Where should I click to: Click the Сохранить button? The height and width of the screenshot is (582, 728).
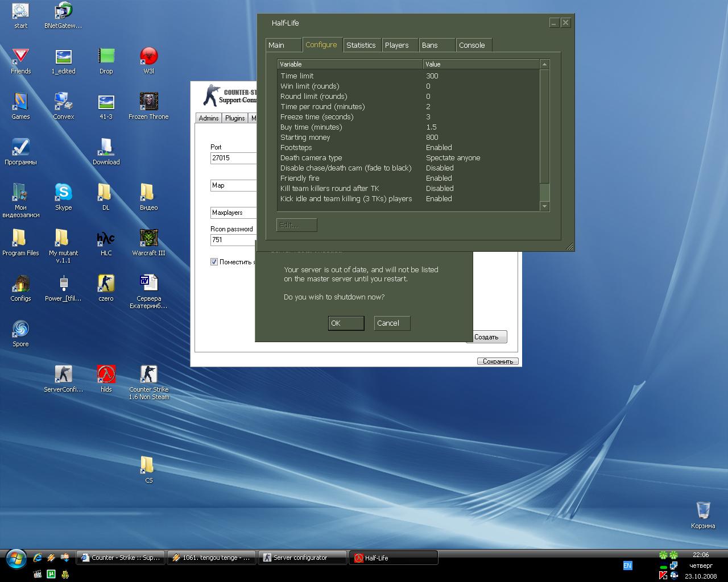tap(498, 361)
